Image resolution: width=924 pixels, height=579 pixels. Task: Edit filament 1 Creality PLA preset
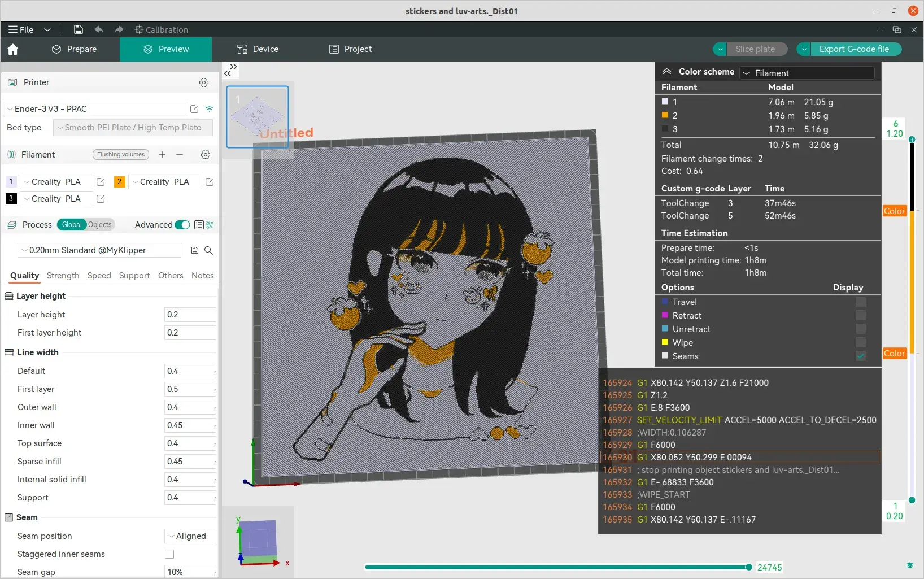pos(101,182)
